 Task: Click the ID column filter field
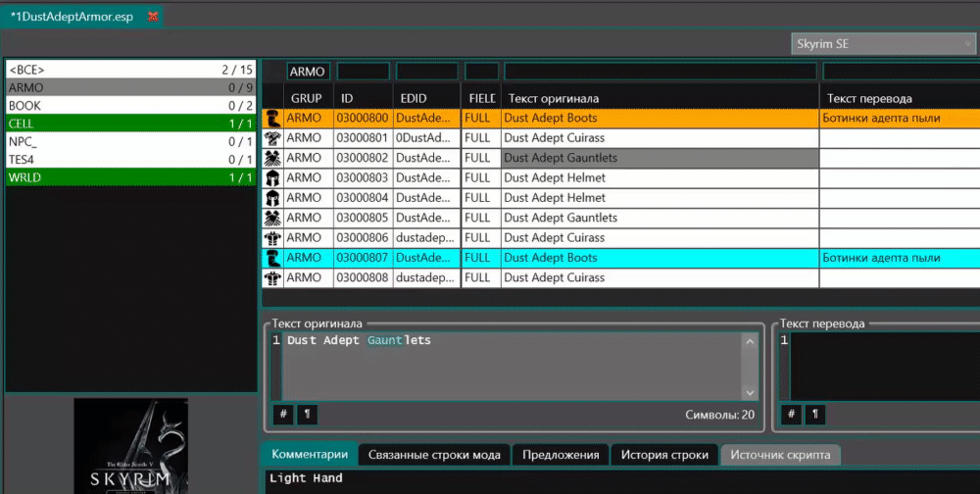[x=364, y=72]
